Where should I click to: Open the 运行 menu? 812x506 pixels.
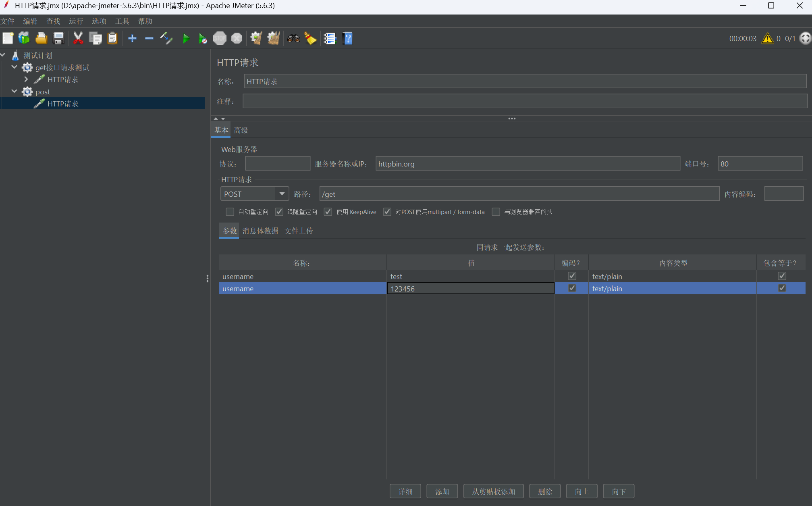(x=76, y=21)
